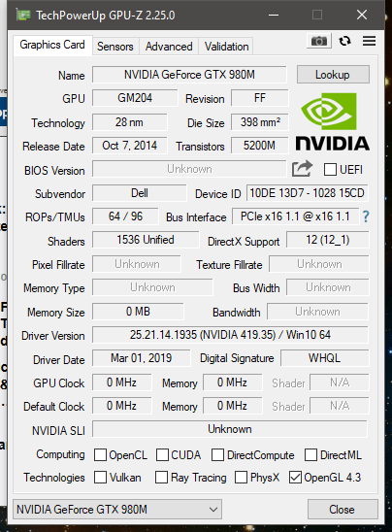Click the Driver Version field 25.21.14.1935
The width and height of the screenshot is (392, 532).
(230, 335)
